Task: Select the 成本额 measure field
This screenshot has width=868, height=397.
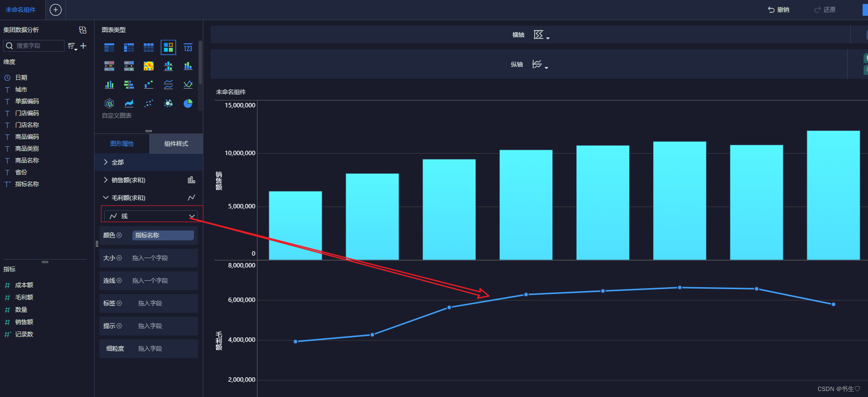Action: (24, 285)
